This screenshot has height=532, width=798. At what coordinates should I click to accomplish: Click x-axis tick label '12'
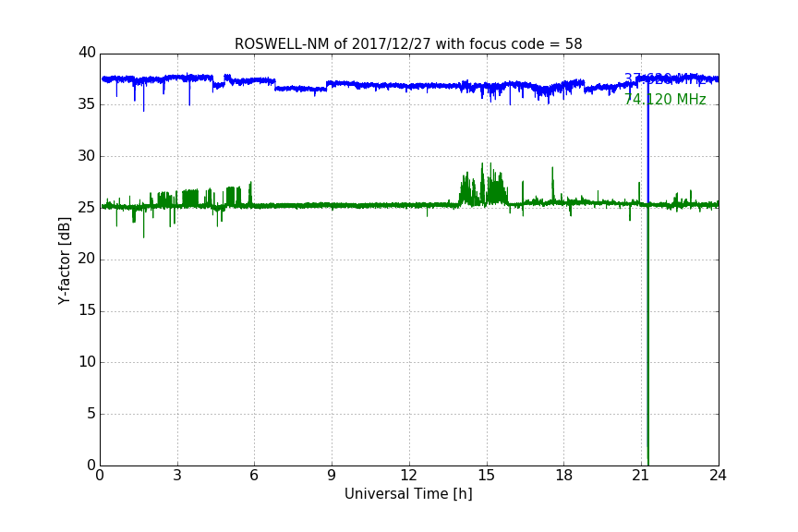click(408, 476)
